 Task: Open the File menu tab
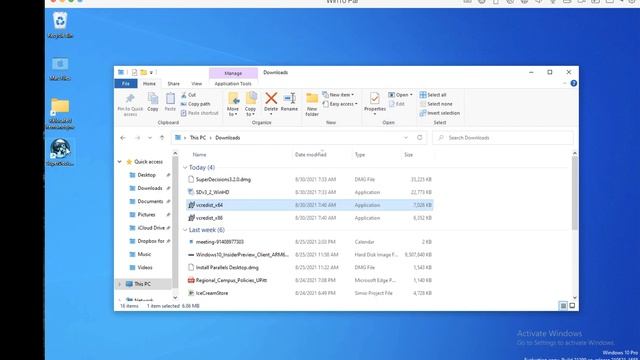coord(126,84)
